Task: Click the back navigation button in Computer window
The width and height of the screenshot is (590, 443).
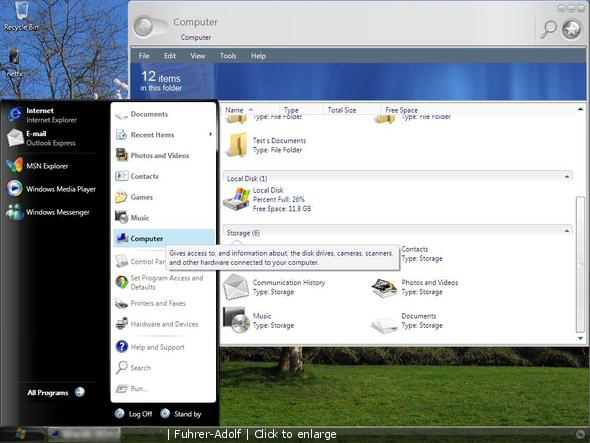Action: (x=144, y=27)
